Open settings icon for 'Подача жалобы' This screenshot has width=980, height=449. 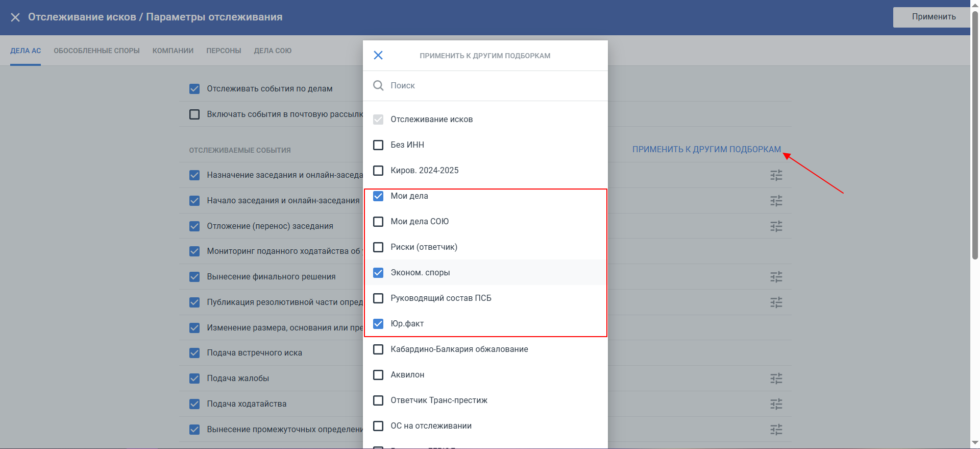tap(776, 379)
